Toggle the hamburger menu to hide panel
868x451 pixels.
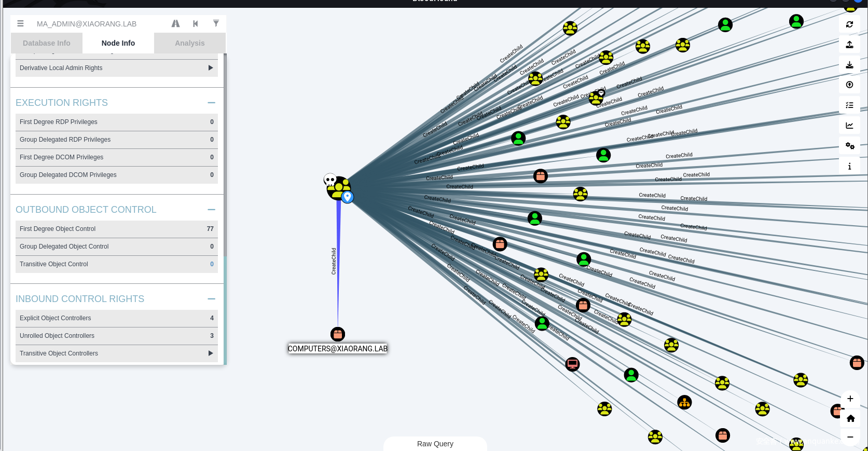click(21, 24)
